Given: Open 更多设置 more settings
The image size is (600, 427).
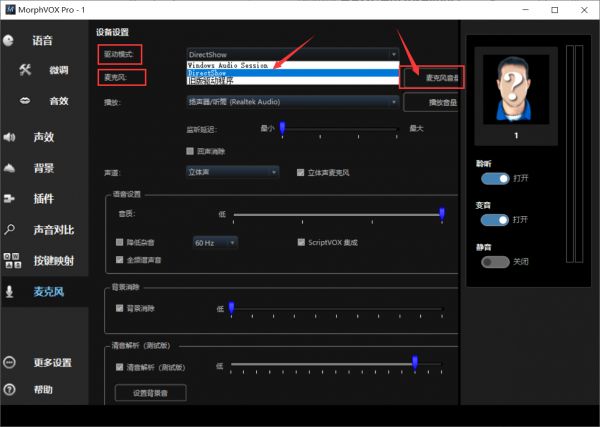Looking at the screenshot, I should click(x=52, y=363).
